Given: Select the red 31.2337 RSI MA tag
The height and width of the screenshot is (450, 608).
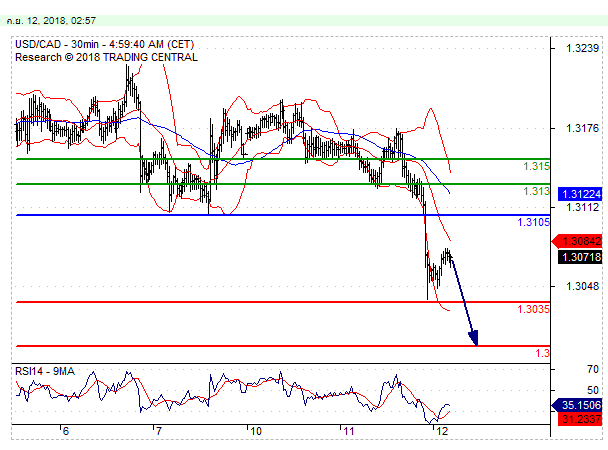Looking at the screenshot, I should [580, 419].
